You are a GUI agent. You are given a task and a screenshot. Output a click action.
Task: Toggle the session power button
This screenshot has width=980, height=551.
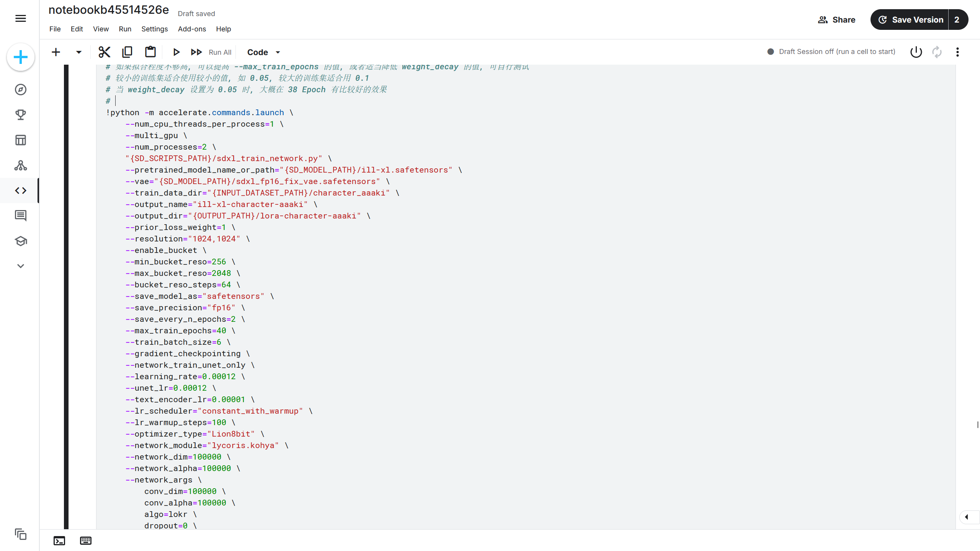(916, 52)
